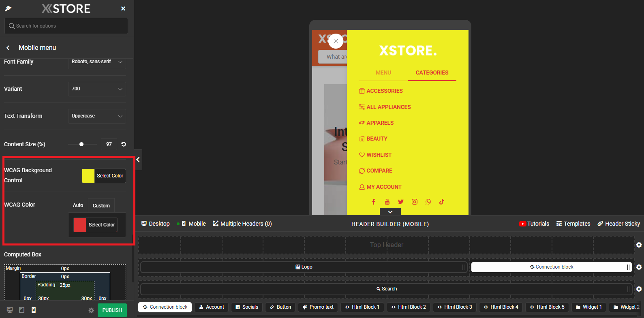Click the pin icon beside XSTORE logo
Image resolution: width=644 pixels, height=318 pixels.
(x=8, y=9)
